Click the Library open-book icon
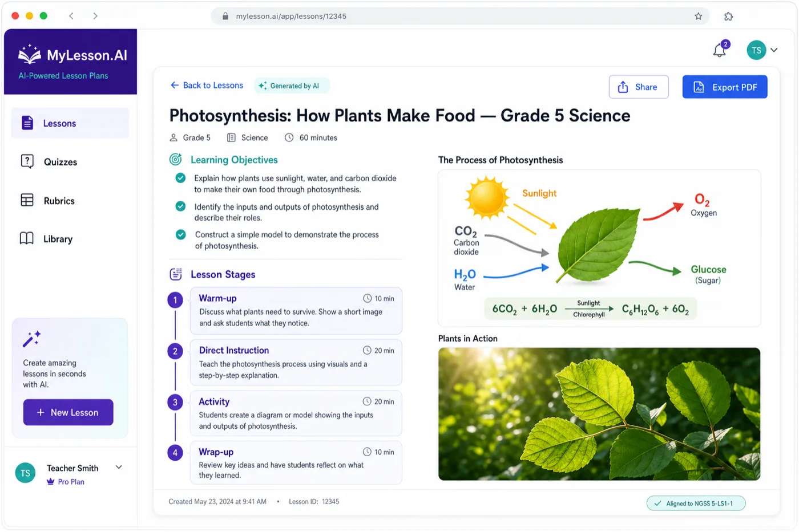Viewport: 799px width, 532px height. (x=27, y=238)
